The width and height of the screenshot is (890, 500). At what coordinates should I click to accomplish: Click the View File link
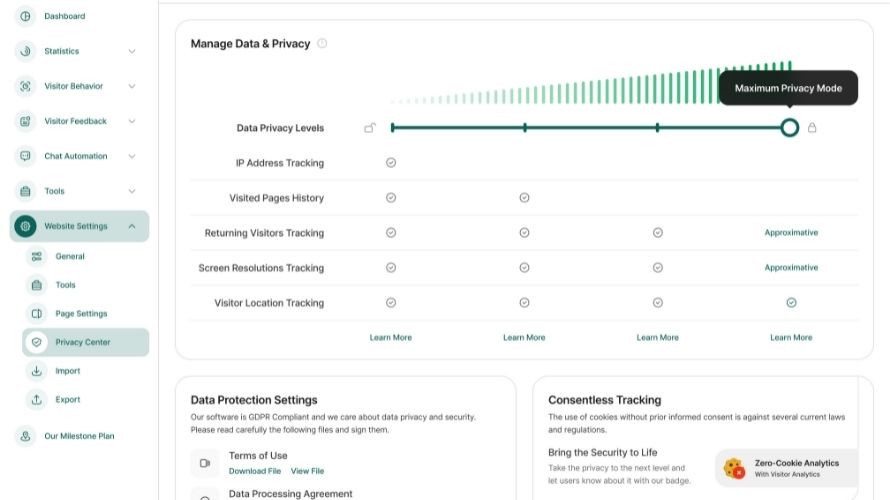point(307,471)
